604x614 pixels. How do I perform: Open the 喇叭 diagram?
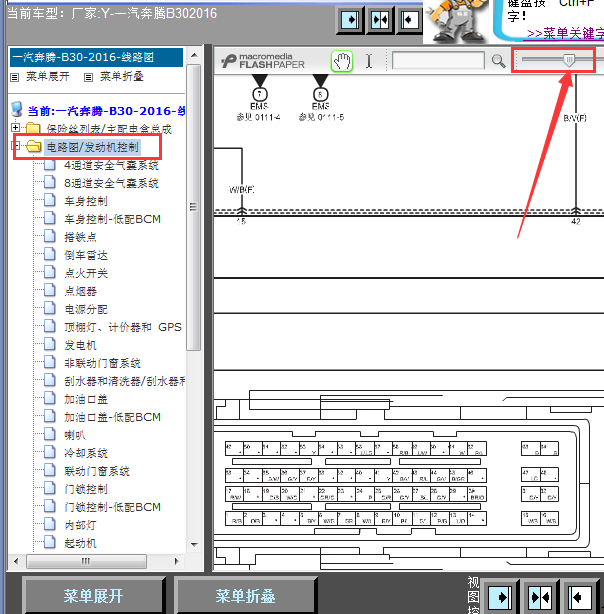tap(74, 435)
